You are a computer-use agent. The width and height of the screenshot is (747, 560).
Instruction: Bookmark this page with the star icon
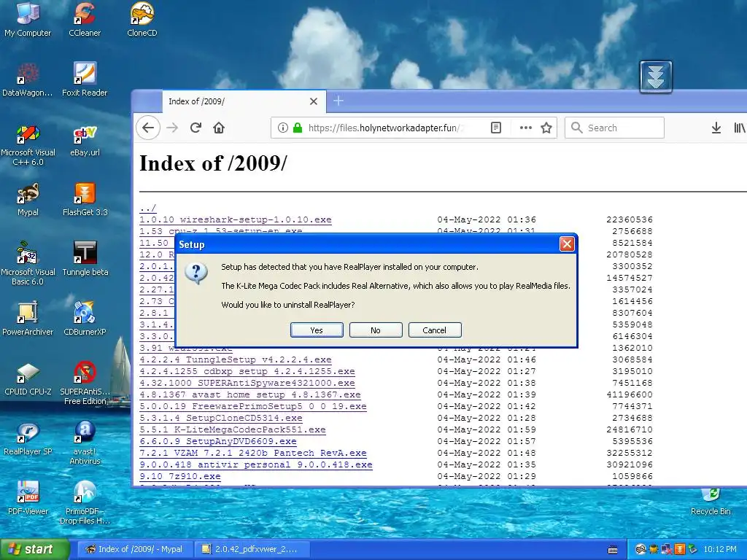point(546,128)
